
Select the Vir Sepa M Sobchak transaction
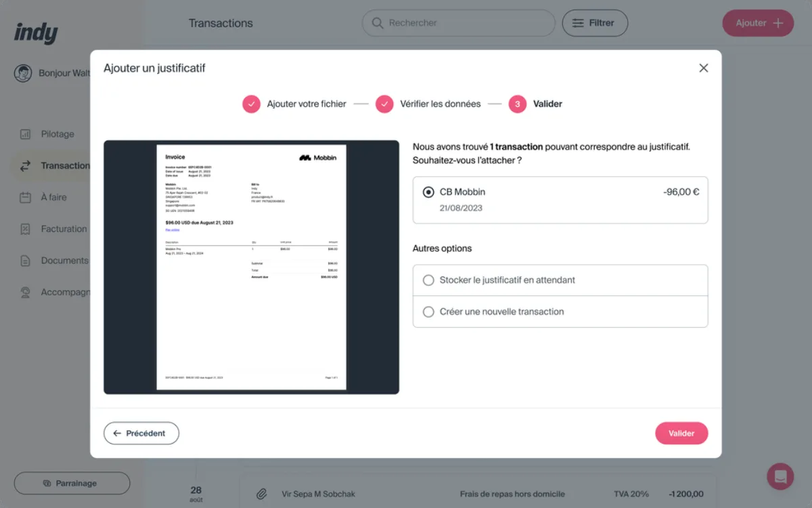tap(318, 494)
